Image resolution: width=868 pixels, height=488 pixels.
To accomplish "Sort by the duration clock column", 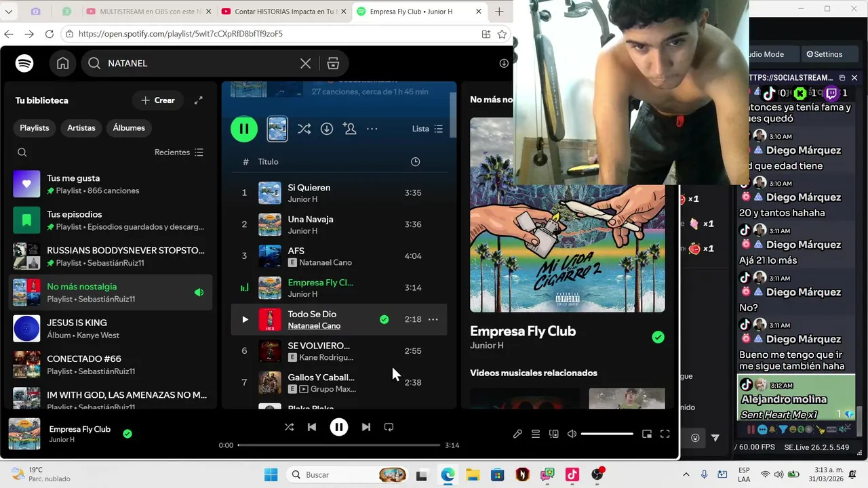I will pos(415,161).
